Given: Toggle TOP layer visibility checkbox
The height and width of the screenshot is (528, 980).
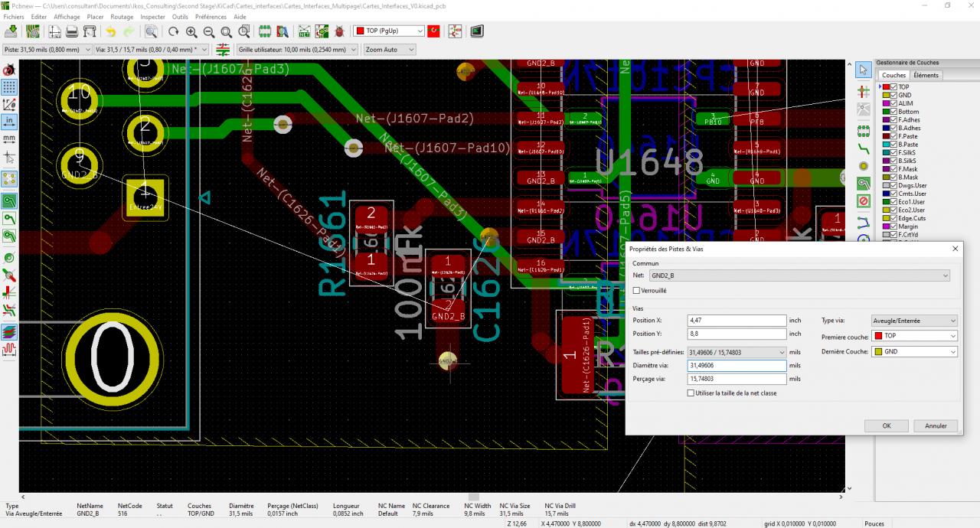Looking at the screenshot, I should 894,87.
